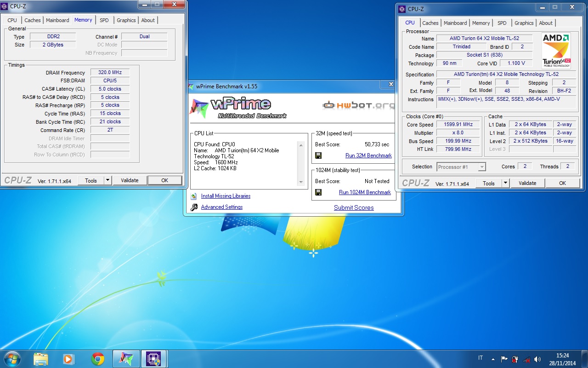The width and height of the screenshot is (588, 368).
Task: Click Tools button in left CPU-Z window
Action: coord(91,180)
